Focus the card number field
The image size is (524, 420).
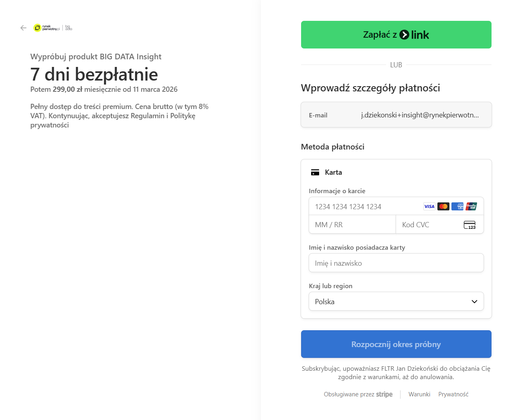click(x=365, y=206)
